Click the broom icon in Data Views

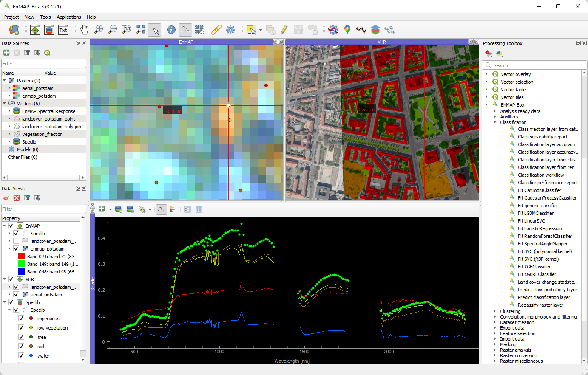click(6, 198)
